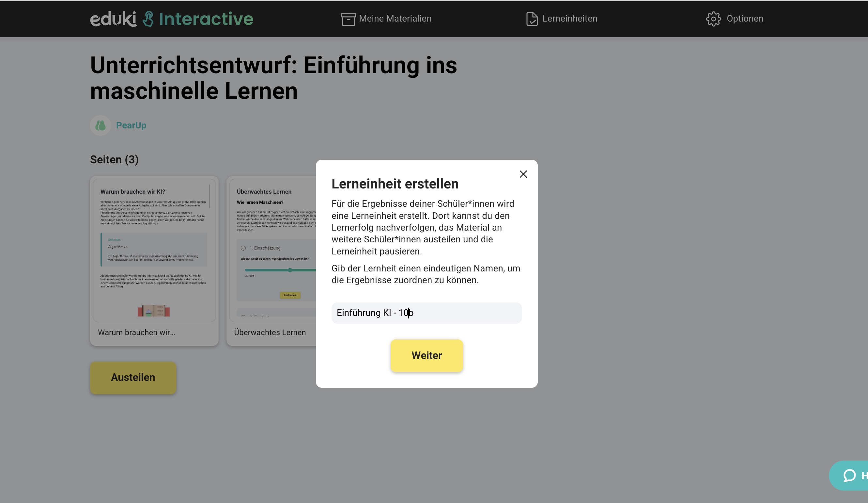The height and width of the screenshot is (503, 868).
Task: Click the small Abstimmen button in the preview
Action: coord(290,295)
